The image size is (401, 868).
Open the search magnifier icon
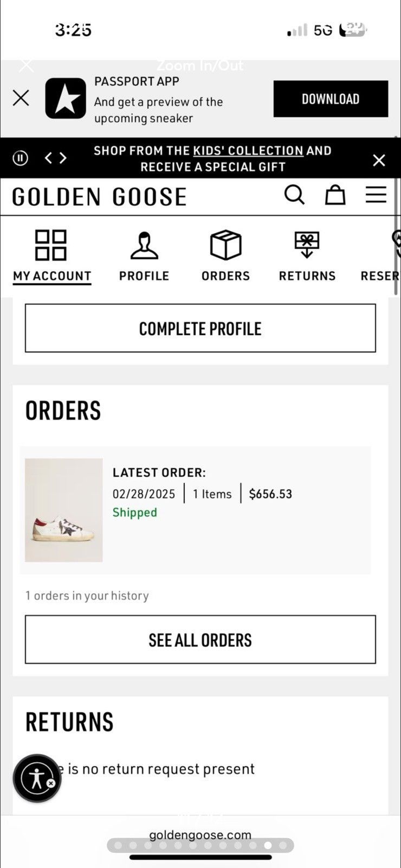[x=295, y=195]
